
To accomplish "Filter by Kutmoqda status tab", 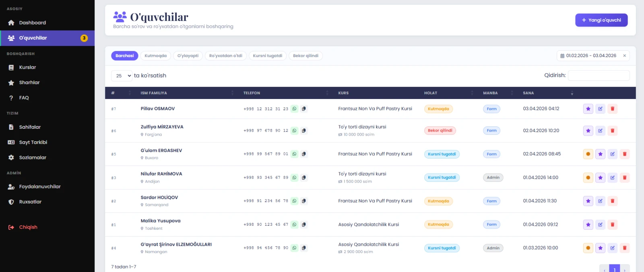I will (x=155, y=56).
